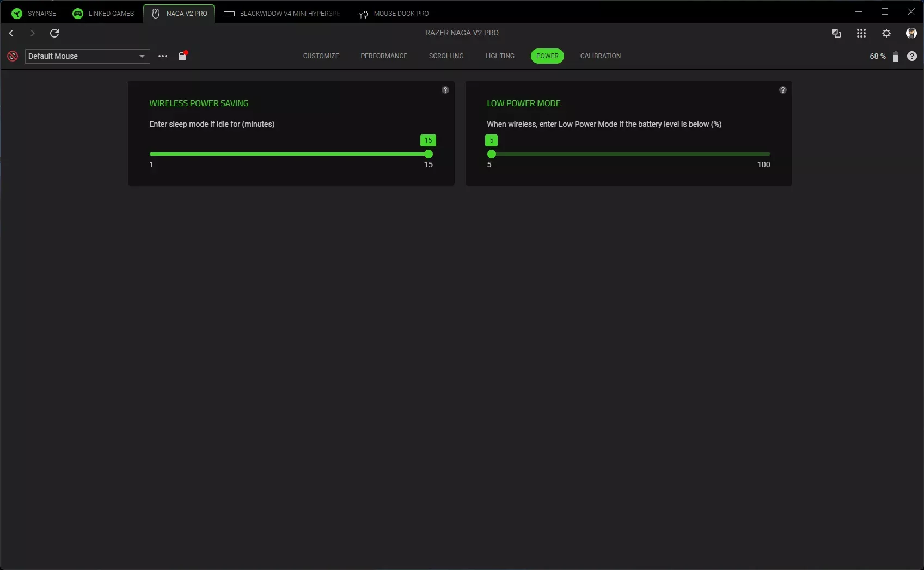
Task: Open the Calibration section
Action: (601, 56)
